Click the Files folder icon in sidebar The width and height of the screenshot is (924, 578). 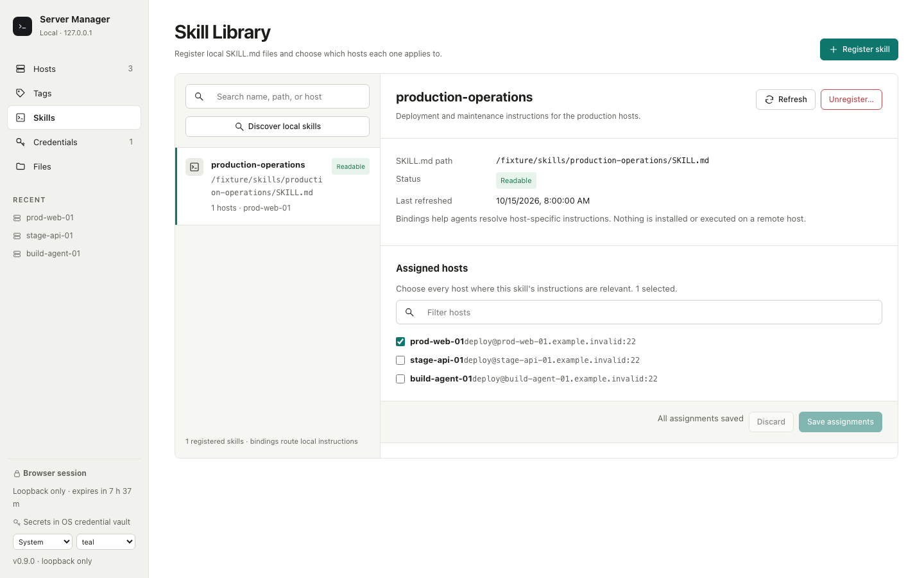21,166
